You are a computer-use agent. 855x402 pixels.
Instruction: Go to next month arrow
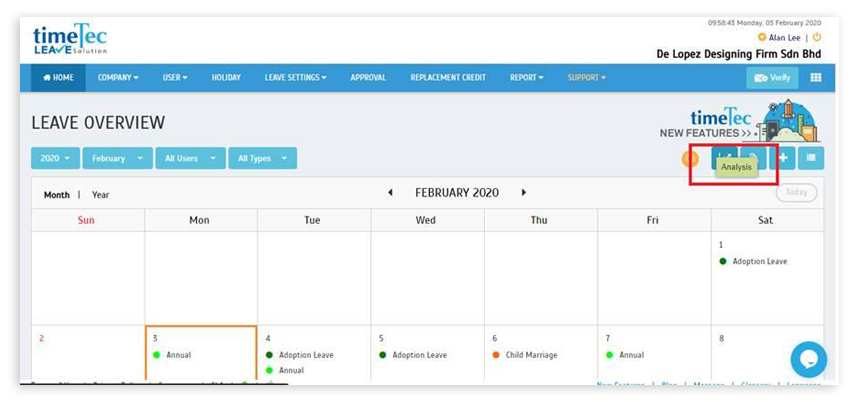point(523,193)
